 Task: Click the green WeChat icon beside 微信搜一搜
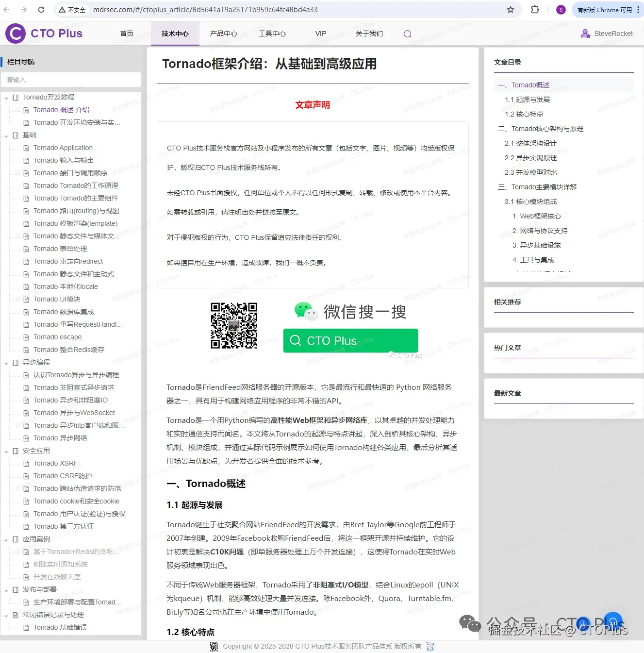point(306,311)
